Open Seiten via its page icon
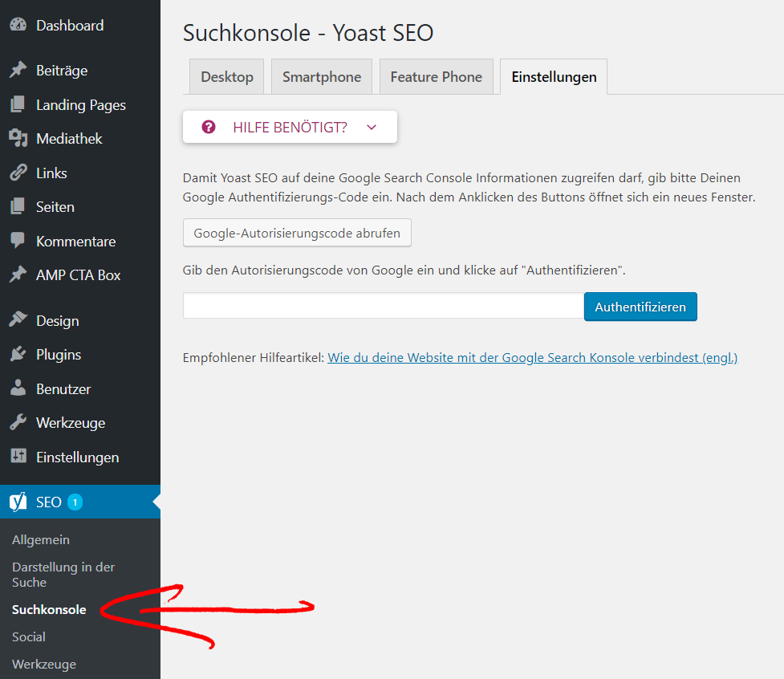 [18, 206]
